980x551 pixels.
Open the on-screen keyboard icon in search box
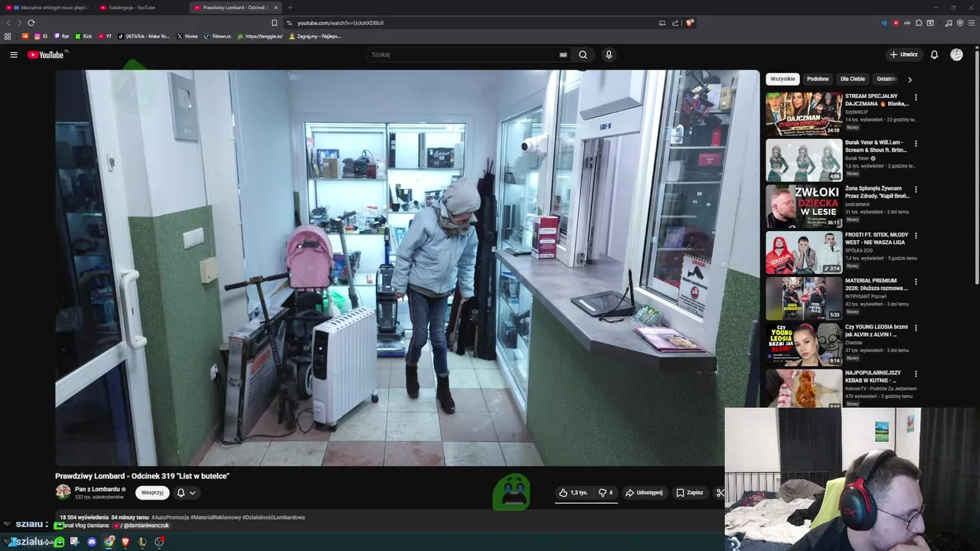[x=563, y=54]
